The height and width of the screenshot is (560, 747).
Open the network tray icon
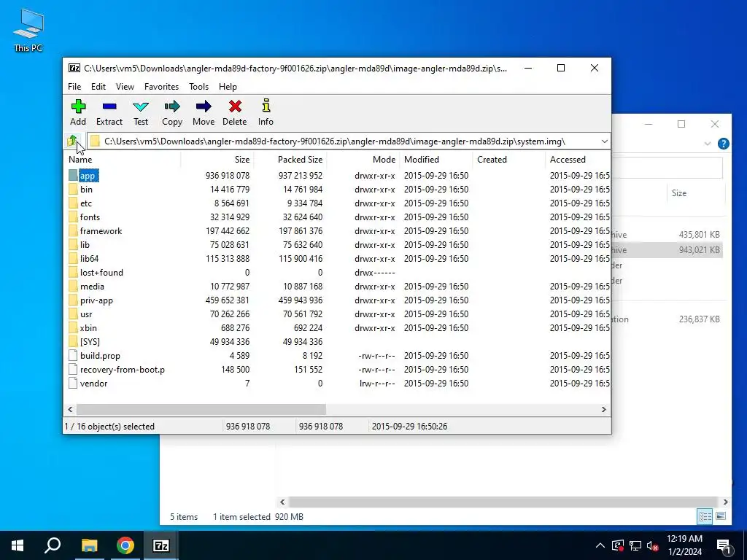[x=635, y=545]
